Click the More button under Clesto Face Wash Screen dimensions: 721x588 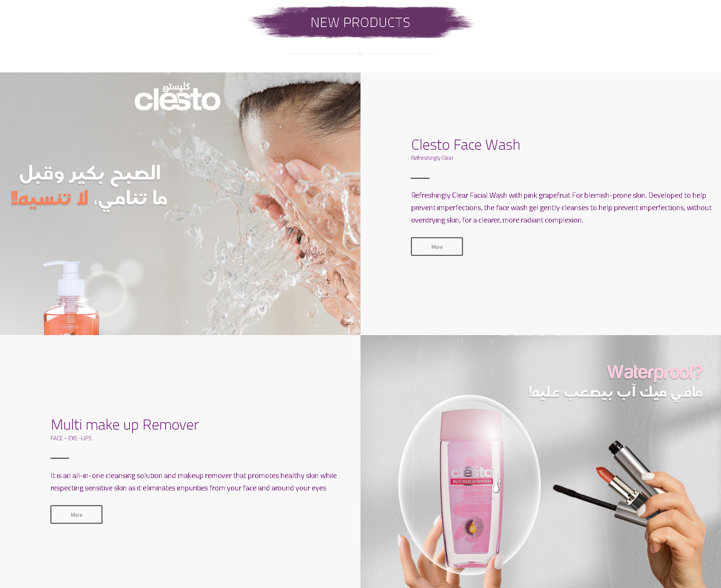(x=437, y=247)
